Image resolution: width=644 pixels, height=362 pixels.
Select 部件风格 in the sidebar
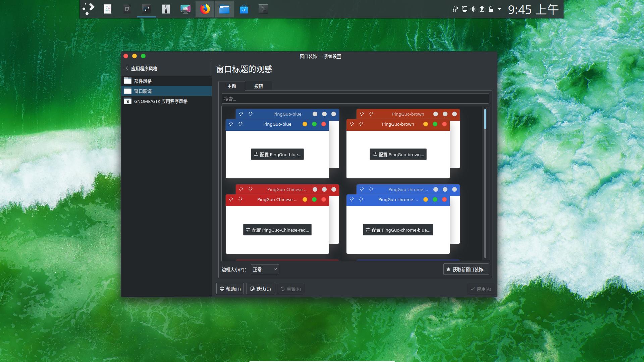pos(166,81)
